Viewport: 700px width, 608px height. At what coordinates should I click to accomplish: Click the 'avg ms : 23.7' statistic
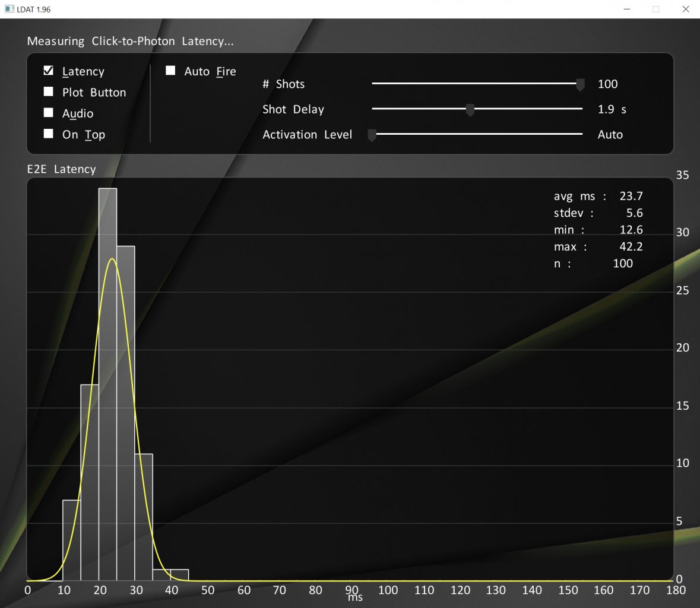pos(598,196)
